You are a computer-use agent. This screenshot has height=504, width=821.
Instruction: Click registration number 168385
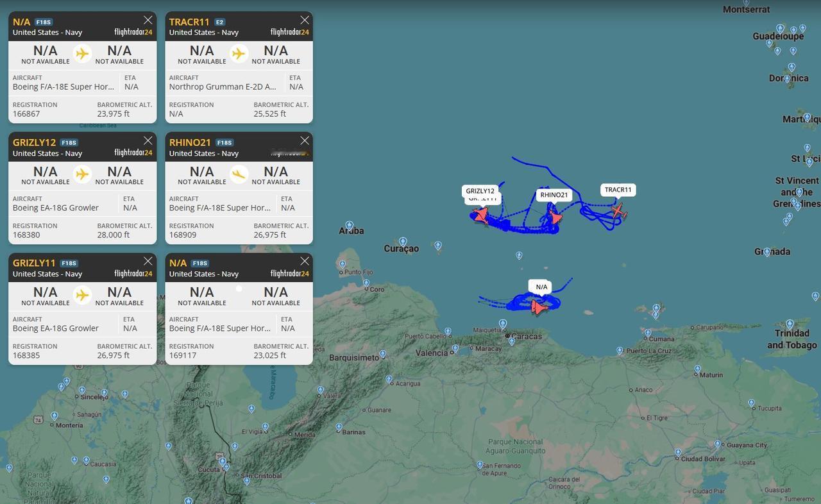pos(26,355)
